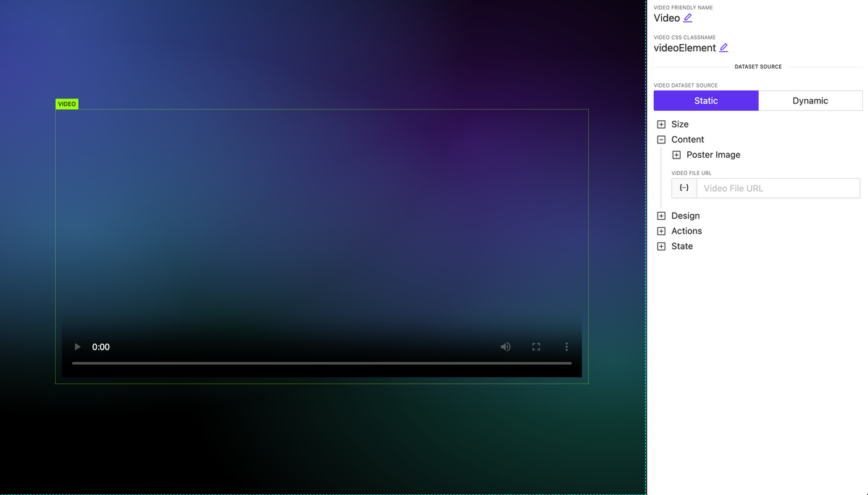This screenshot has width=868, height=495.
Task: Expand the Size section
Action: tap(660, 124)
